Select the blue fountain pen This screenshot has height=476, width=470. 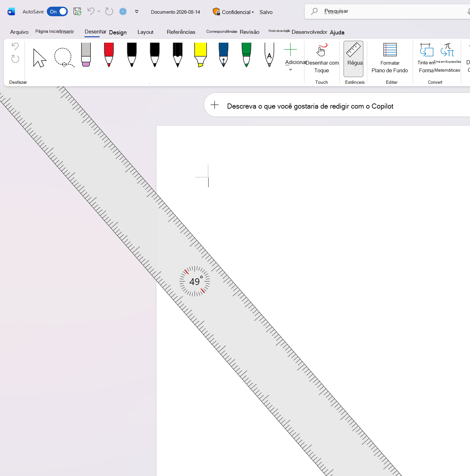[x=224, y=55]
